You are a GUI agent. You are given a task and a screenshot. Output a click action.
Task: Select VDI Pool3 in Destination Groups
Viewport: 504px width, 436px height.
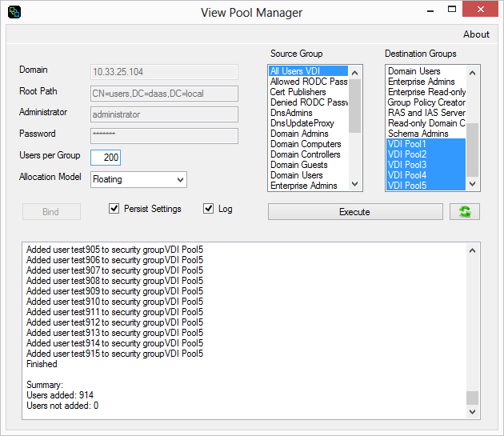tap(426, 165)
